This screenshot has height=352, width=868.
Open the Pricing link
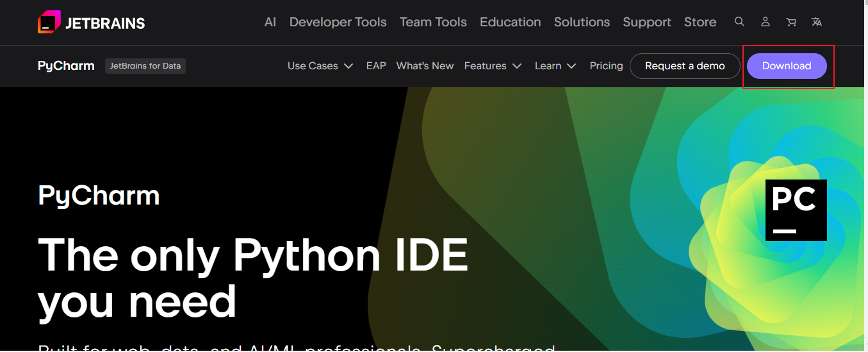point(606,66)
